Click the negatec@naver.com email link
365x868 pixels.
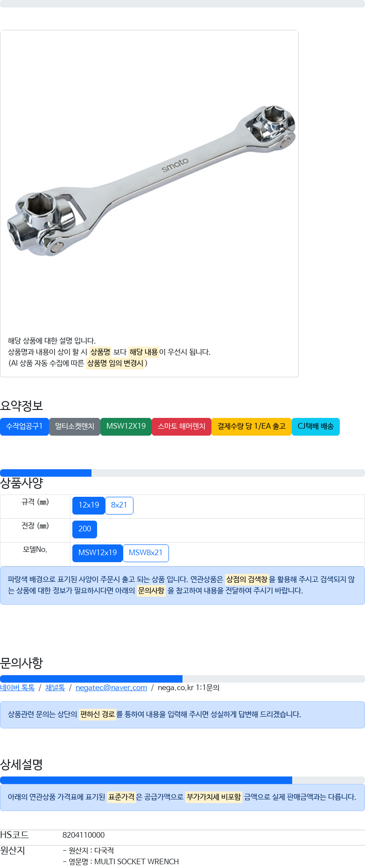(111, 688)
